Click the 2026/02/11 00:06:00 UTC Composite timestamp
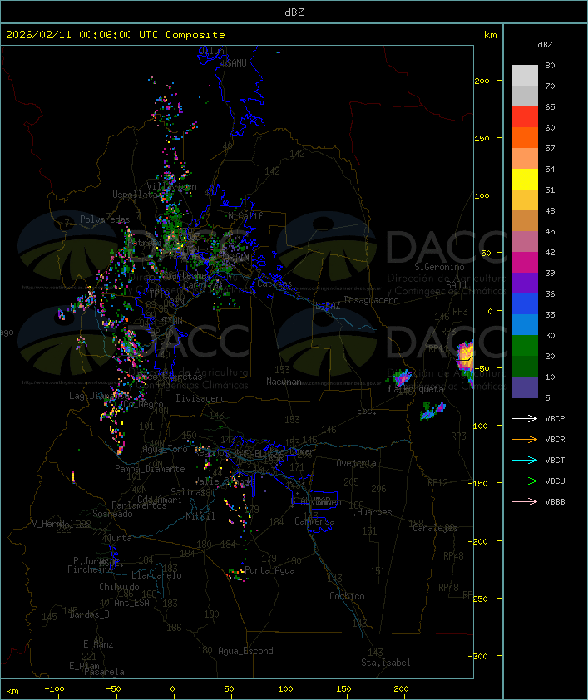The image size is (588, 700). [116, 35]
